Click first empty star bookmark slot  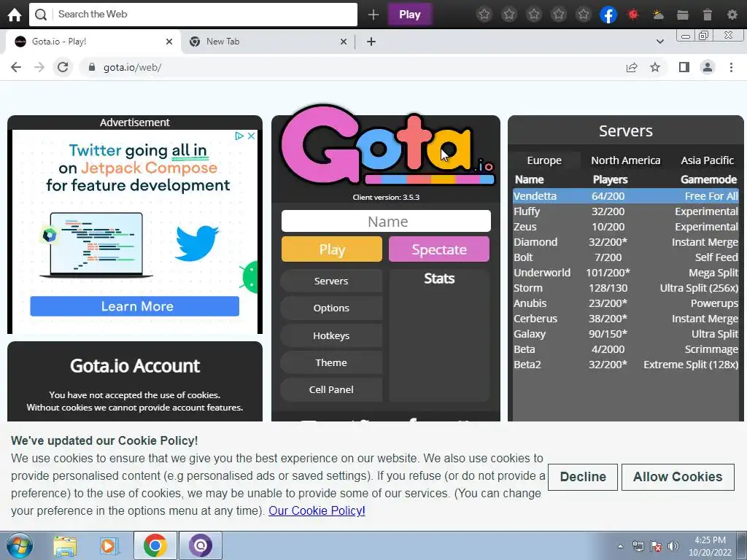tap(484, 15)
